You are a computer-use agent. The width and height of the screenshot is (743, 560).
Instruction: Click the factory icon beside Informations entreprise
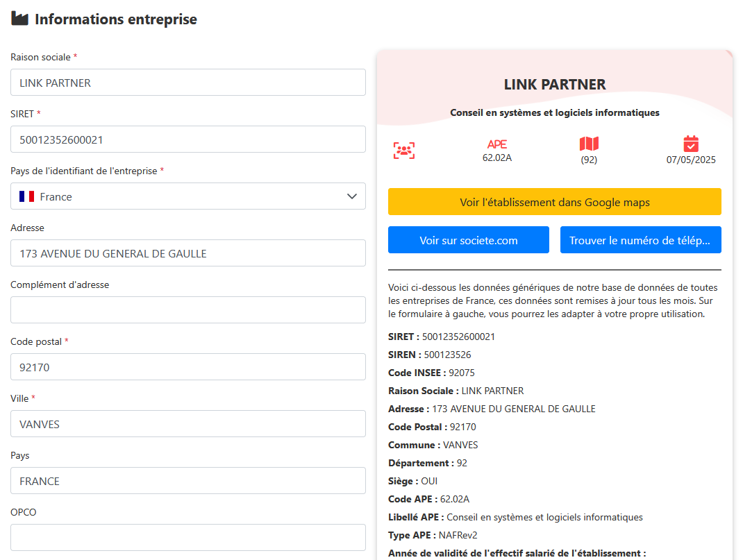19,19
